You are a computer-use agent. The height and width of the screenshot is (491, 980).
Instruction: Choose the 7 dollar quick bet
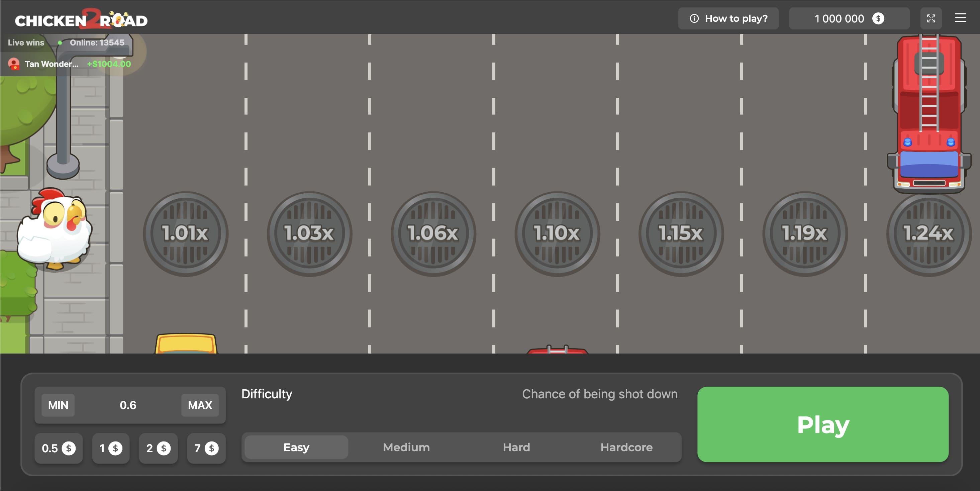pyautogui.click(x=206, y=449)
